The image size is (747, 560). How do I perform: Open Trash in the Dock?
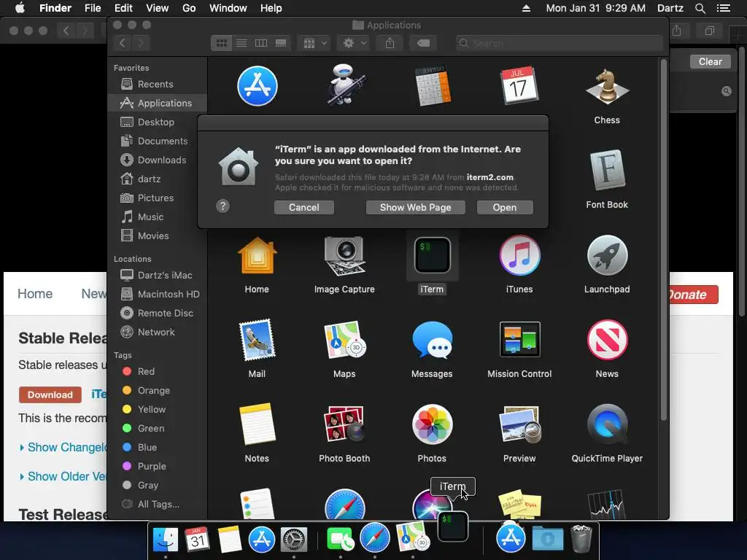581,539
